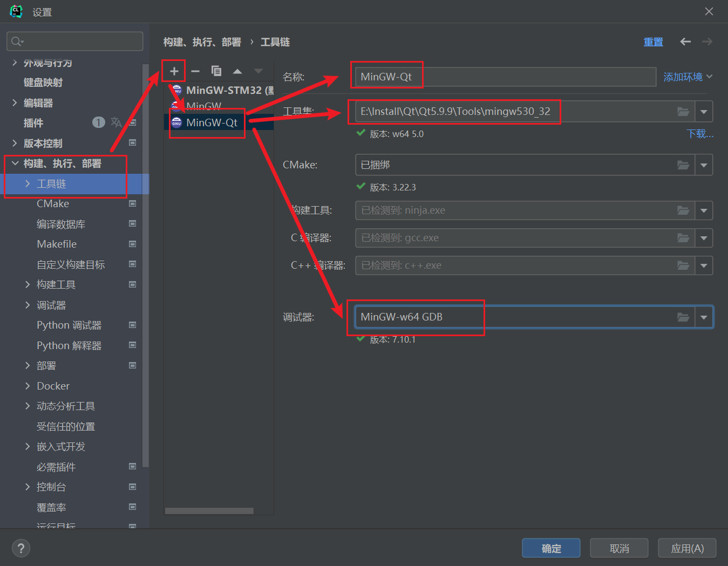Add a new toolchain with plus icon
728x566 pixels.
tap(174, 71)
